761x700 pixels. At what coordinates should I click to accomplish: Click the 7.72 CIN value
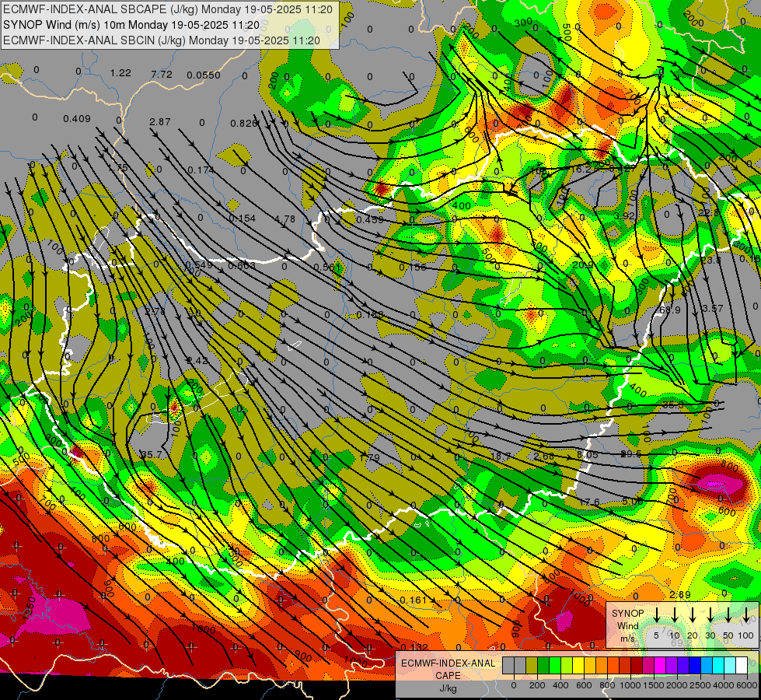tap(162, 75)
